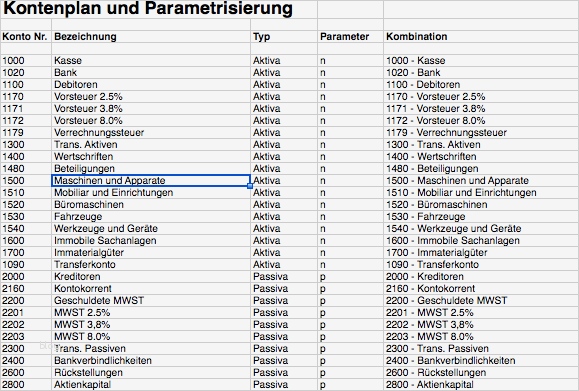579x391 pixels.
Task: Select the 'Geschuldete MWST' description cell
Action: click(151, 301)
